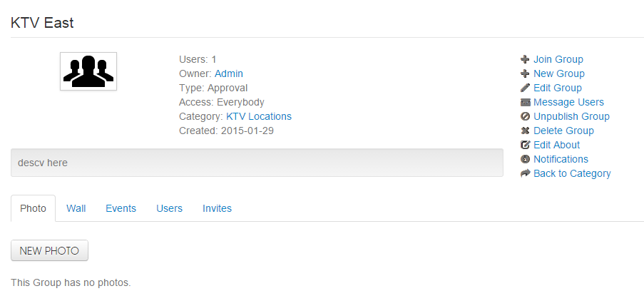
Task: Click the info icon beside Notifications
Action: (525, 159)
